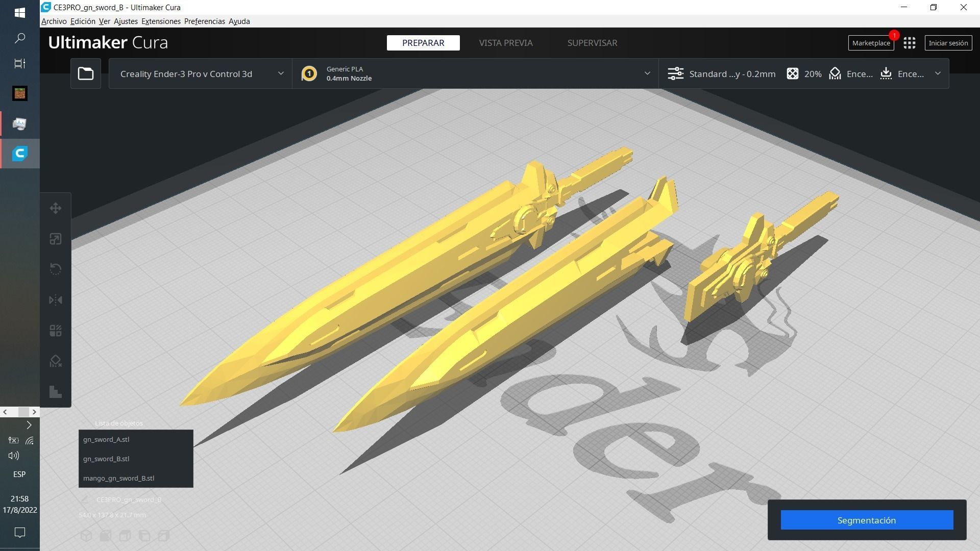The height and width of the screenshot is (551, 980).
Task: Select the Mirror tool
Action: tap(56, 300)
